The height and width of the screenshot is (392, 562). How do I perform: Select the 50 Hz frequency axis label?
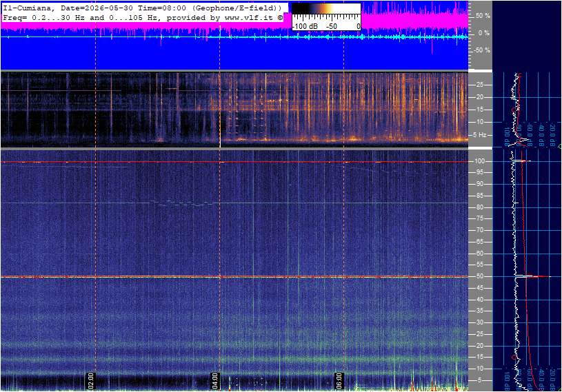479,276
